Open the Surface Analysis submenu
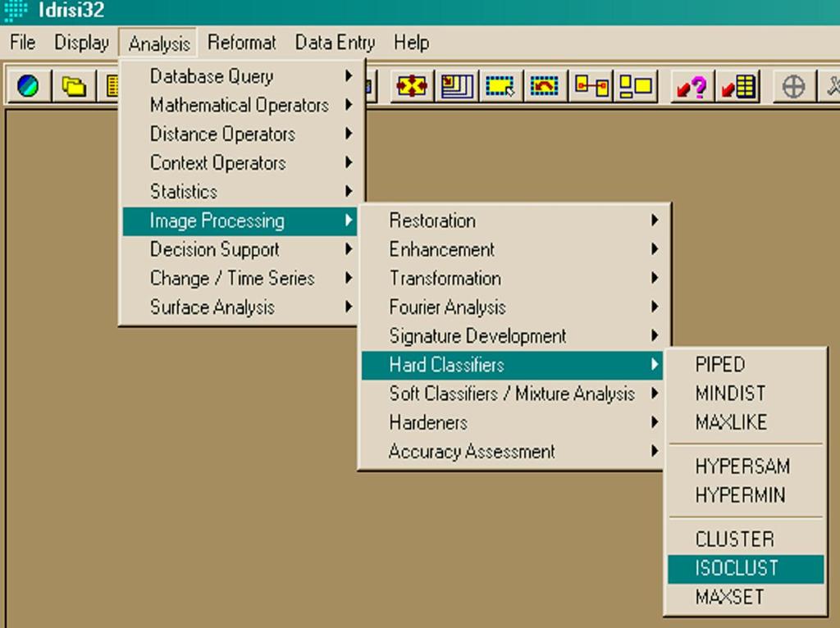Image resolution: width=840 pixels, height=628 pixels. 240,307
